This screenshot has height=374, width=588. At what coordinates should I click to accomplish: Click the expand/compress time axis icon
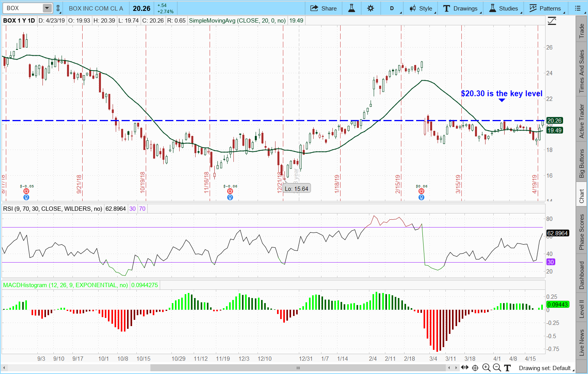click(x=464, y=367)
